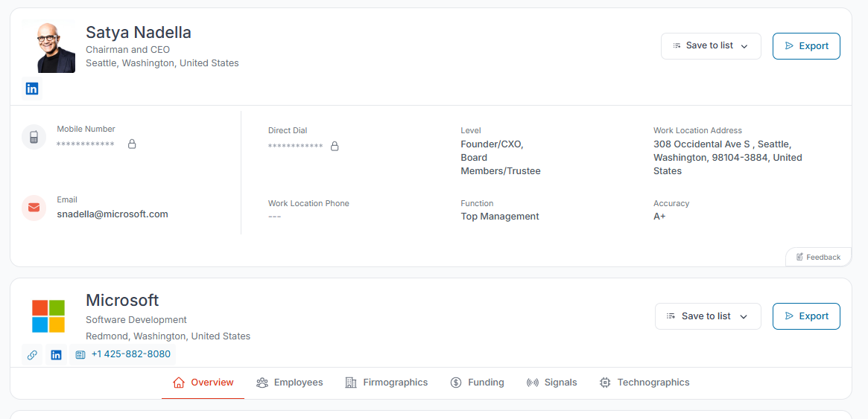Click the Microsoft phone number +1 425-882-8080
Image resolution: width=868 pixels, height=419 pixels.
[130, 354]
